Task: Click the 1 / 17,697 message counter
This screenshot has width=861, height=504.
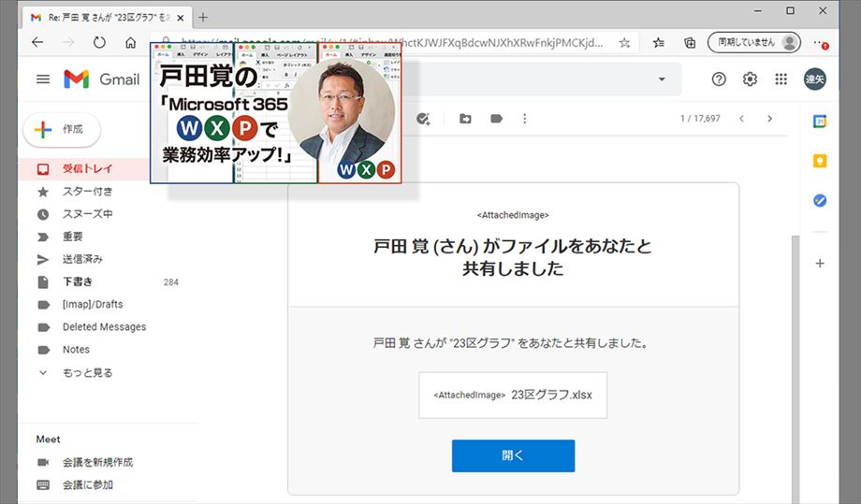Action: tap(700, 119)
